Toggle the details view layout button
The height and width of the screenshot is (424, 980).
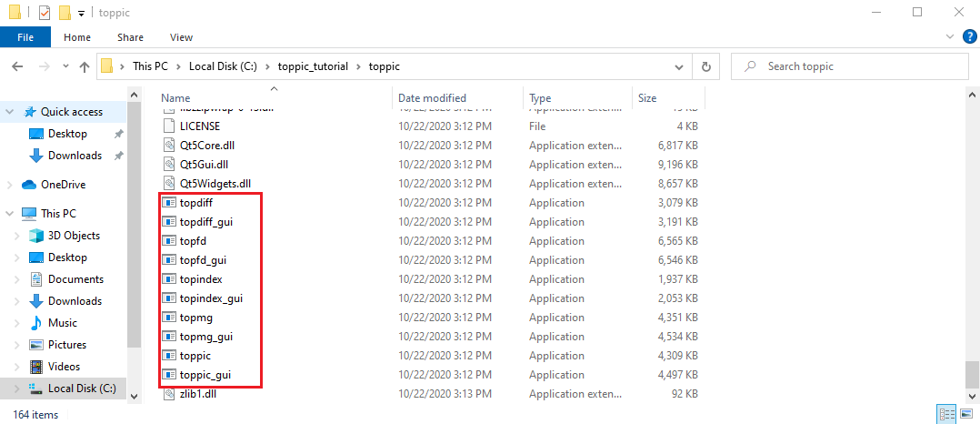click(948, 414)
